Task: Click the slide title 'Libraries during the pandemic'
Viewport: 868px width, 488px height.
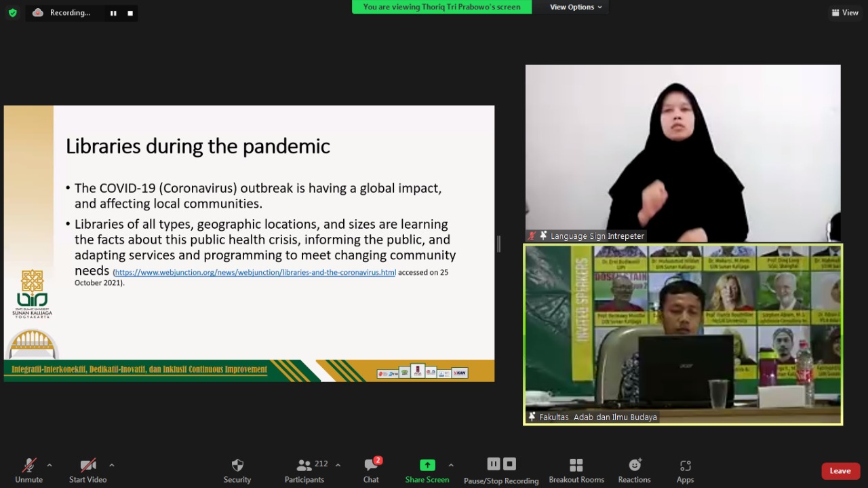Action: pyautogui.click(x=198, y=146)
